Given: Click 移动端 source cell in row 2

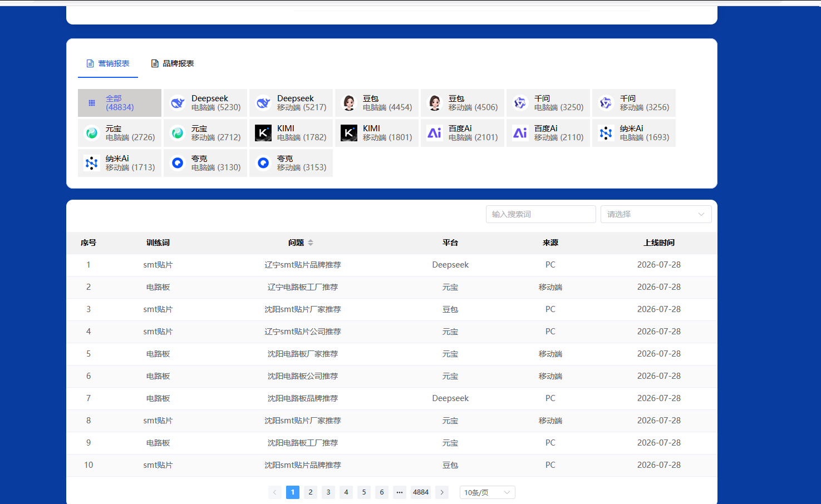Looking at the screenshot, I should tap(550, 287).
